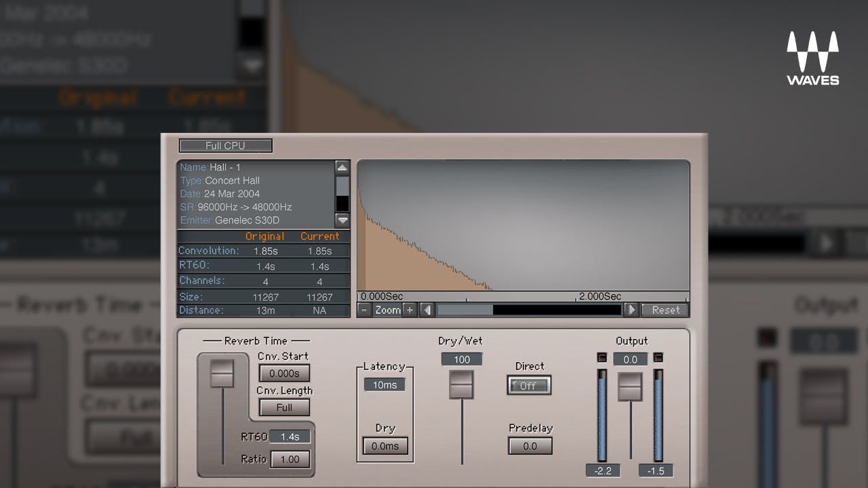Zoom in with the plus button

click(x=409, y=310)
